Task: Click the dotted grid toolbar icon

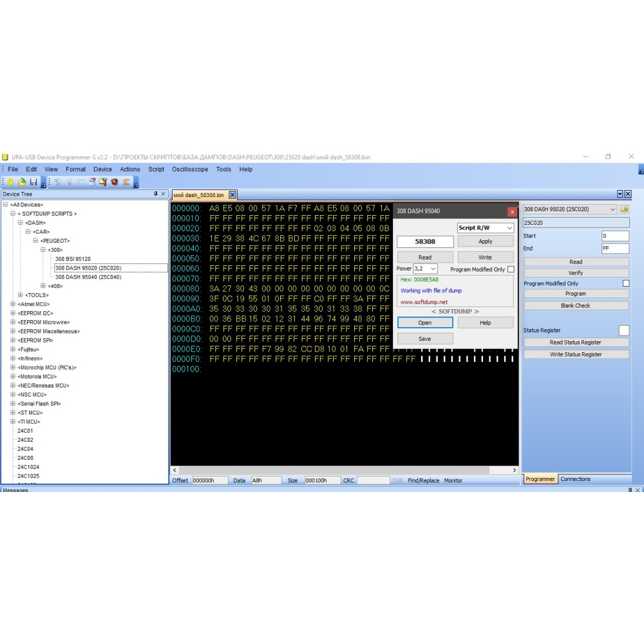Action: pyautogui.click(x=80, y=182)
